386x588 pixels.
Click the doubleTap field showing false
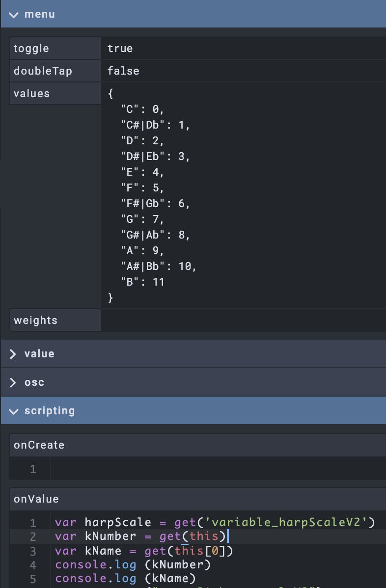[244, 71]
